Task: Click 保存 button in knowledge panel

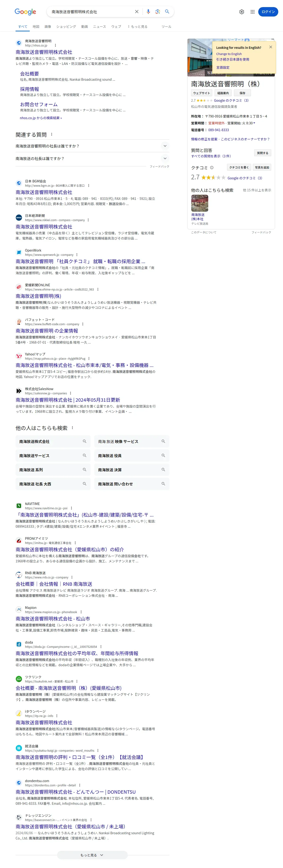Action: [242, 93]
